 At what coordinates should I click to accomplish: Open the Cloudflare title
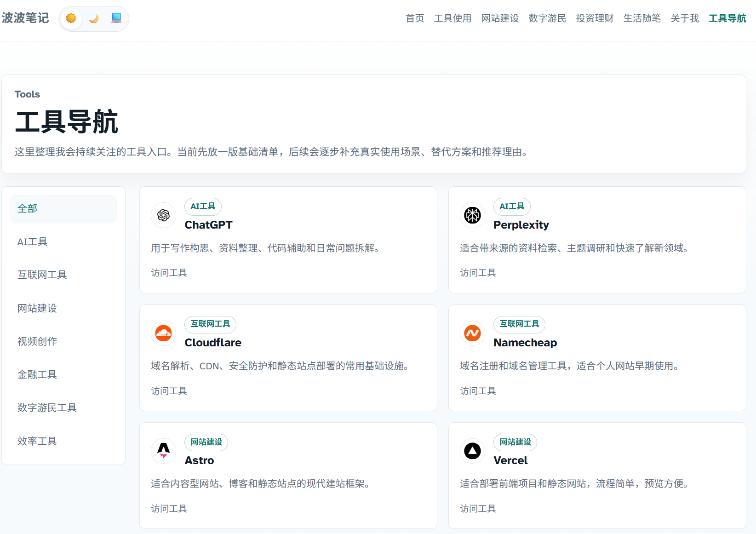213,343
